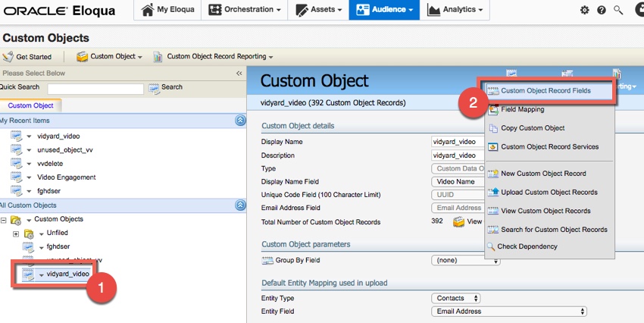Viewport: 644px width, 323px height.
Task: Open the Group By Field dropdown
Action: [466, 260]
